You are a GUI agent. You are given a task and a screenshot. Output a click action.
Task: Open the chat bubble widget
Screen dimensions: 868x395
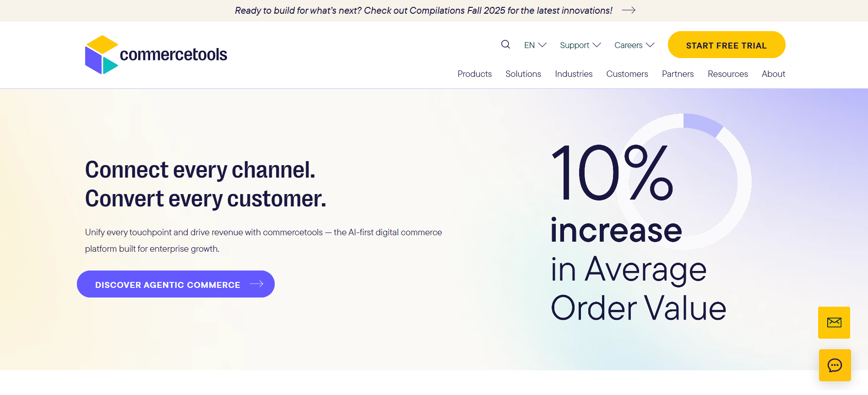click(835, 365)
